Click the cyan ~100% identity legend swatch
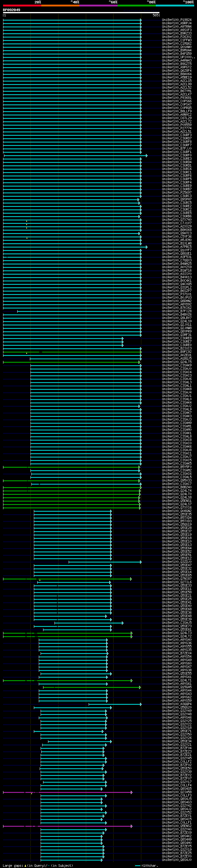The image size is (197, 868). (175, 6)
